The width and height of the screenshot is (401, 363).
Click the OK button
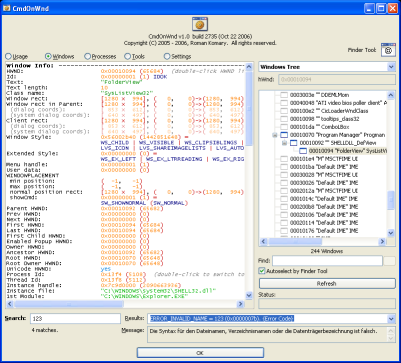point(200,353)
